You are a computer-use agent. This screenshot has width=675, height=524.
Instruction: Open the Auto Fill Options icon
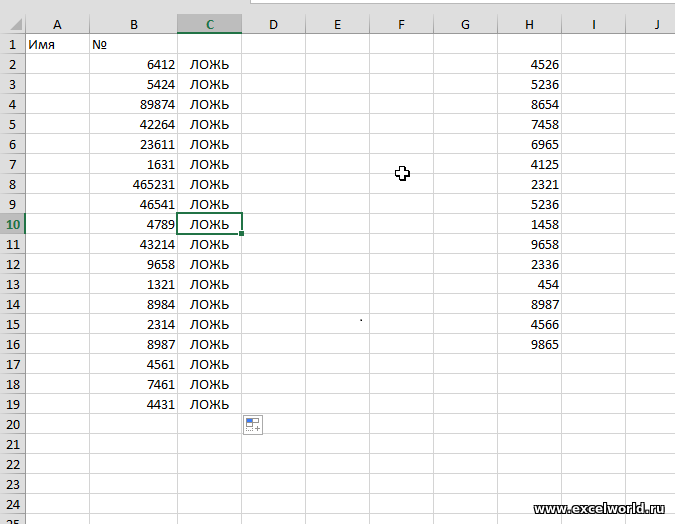point(253,425)
